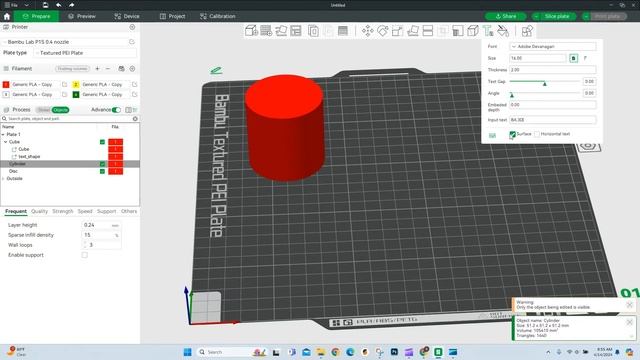Check the Enable support checkbox
Viewport: 640px width, 360px height.
click(84, 255)
